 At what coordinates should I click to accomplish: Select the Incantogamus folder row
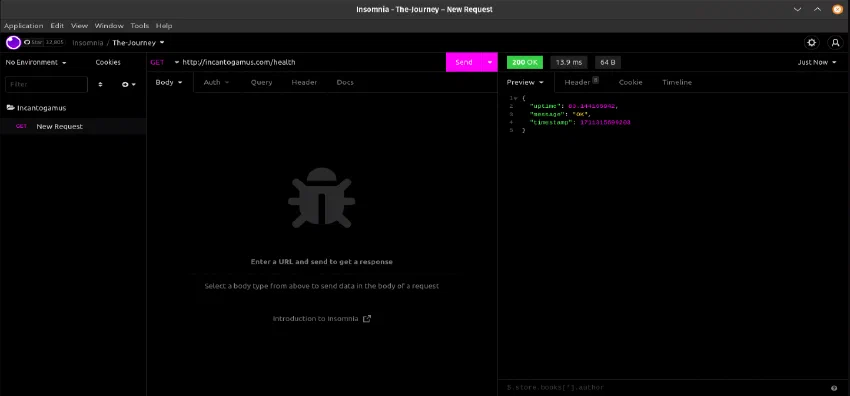[x=73, y=108]
